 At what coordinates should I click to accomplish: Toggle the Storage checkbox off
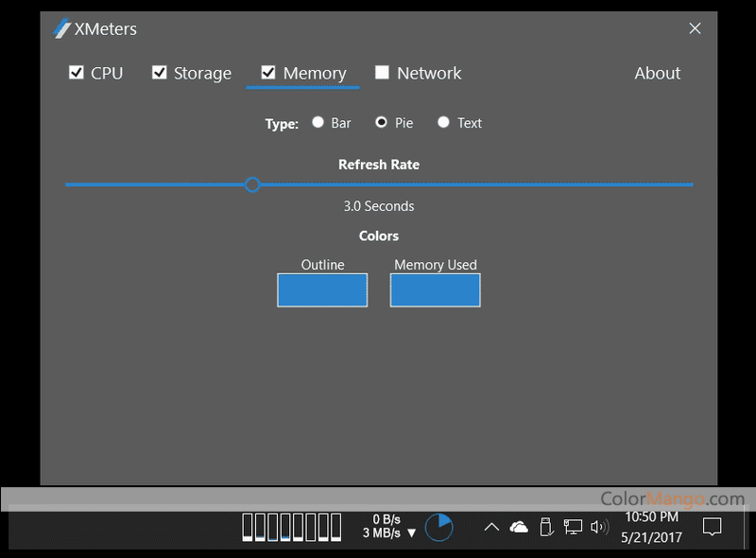[160, 73]
